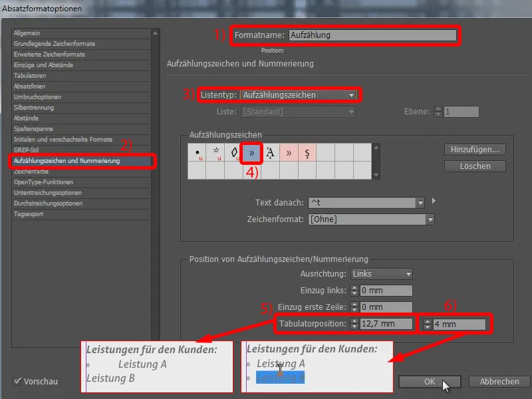Image resolution: width=532 pixels, height=399 pixels.
Task: Click the Hinzufügen button
Action: point(475,150)
